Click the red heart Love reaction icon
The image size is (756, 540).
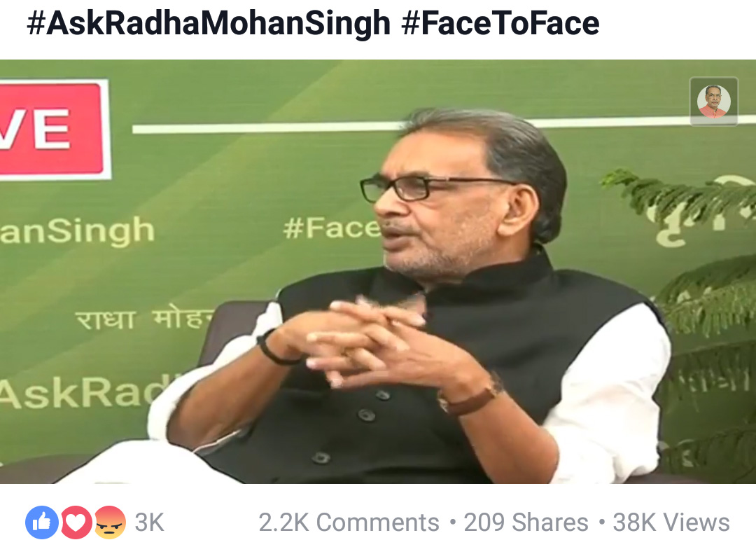76,522
